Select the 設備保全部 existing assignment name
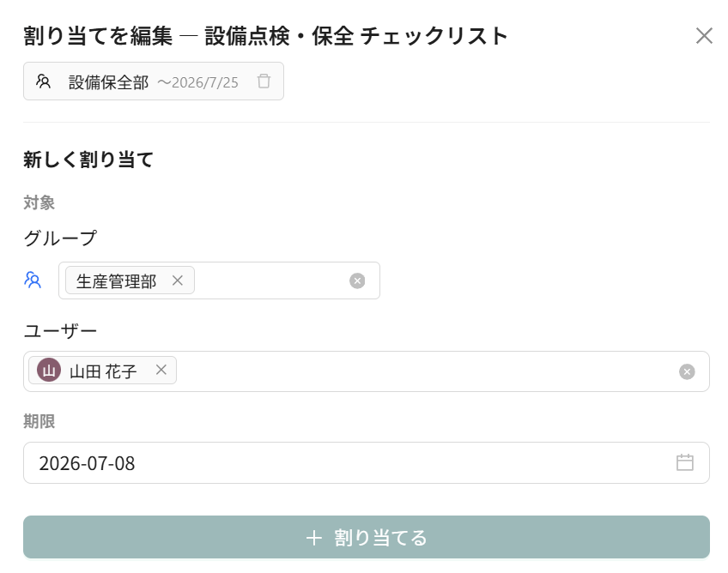Image resolution: width=728 pixels, height=573 pixels. [109, 82]
